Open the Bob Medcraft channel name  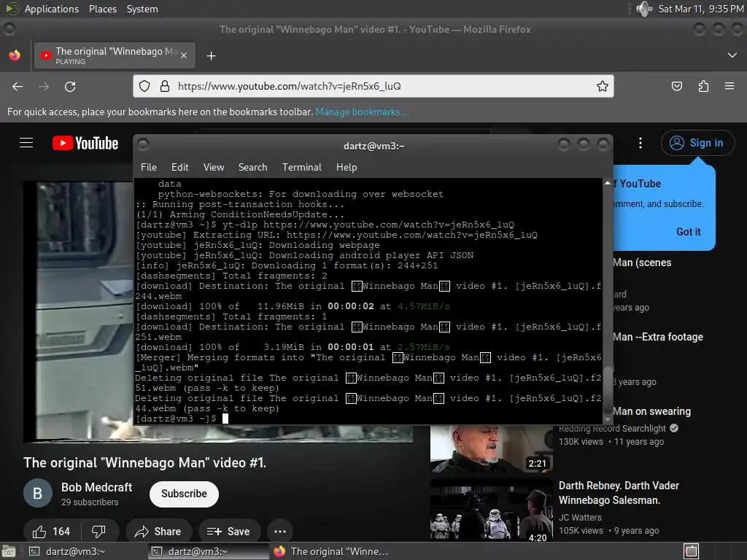tap(97, 487)
